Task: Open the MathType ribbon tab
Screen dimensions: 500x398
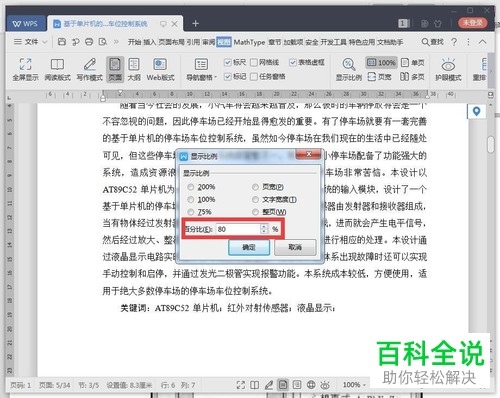Action: (x=249, y=42)
